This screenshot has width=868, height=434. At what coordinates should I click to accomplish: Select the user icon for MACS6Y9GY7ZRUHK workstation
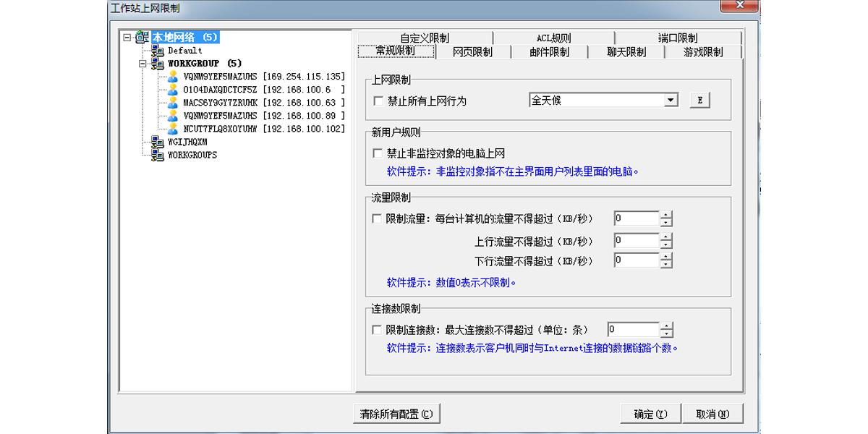pyautogui.click(x=171, y=103)
